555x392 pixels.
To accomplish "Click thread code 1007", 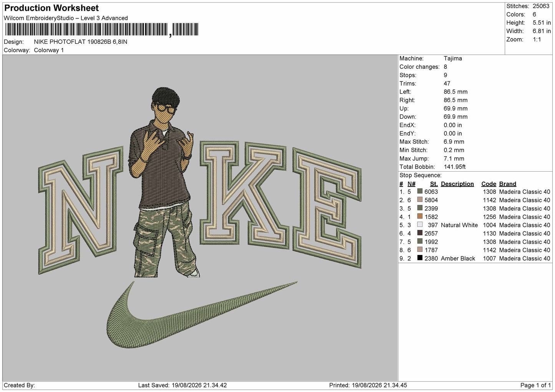I will tap(489, 259).
